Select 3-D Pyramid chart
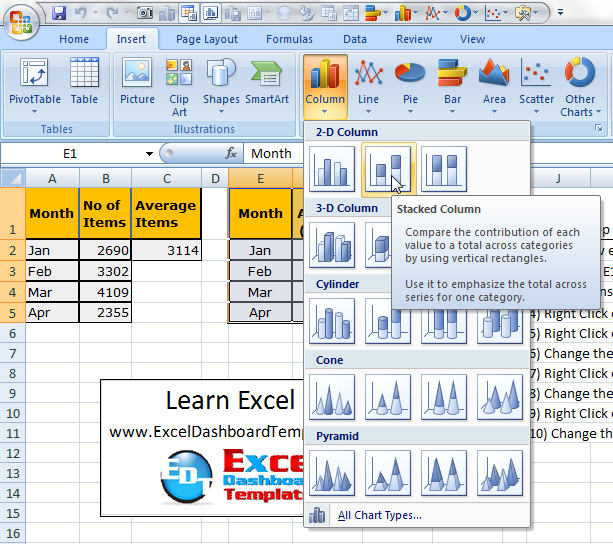 point(500,473)
